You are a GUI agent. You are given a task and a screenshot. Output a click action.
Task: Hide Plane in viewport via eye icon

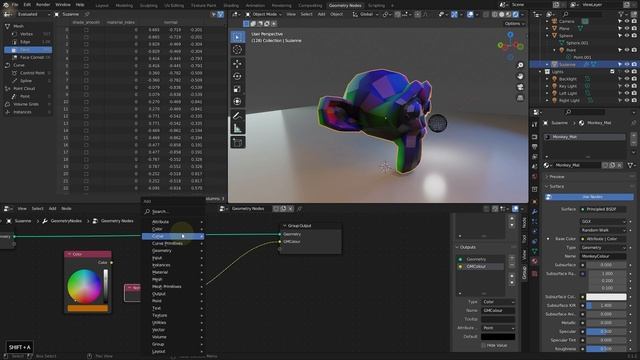pos(627,29)
